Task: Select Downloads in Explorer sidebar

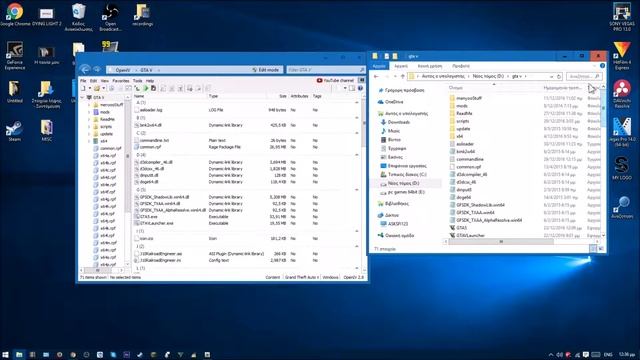Action: (x=398, y=122)
